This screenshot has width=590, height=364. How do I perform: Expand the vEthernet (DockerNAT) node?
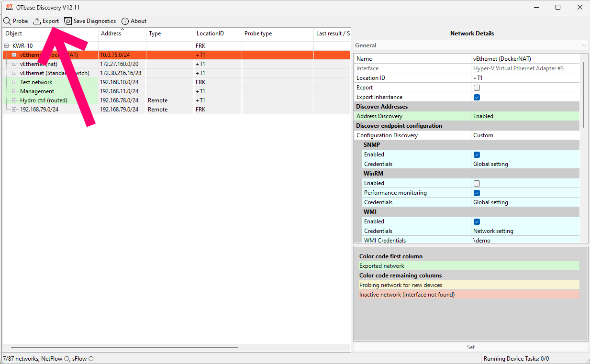[x=14, y=55]
